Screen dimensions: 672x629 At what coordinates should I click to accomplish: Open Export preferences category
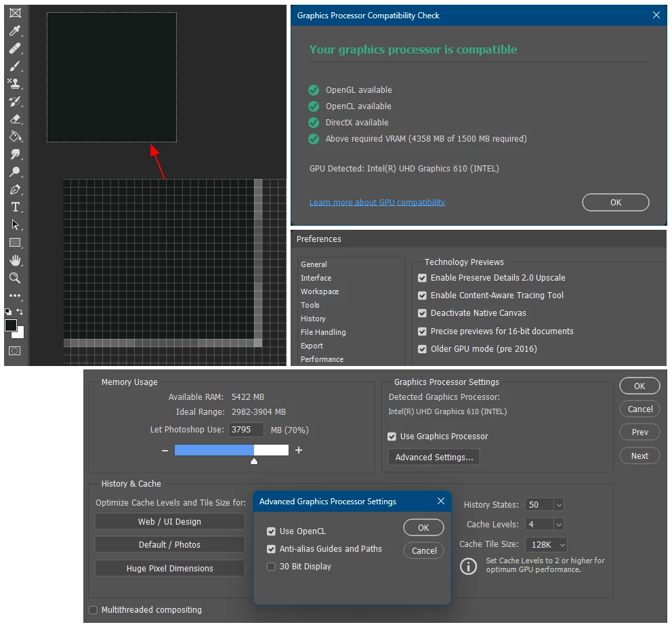[312, 346]
